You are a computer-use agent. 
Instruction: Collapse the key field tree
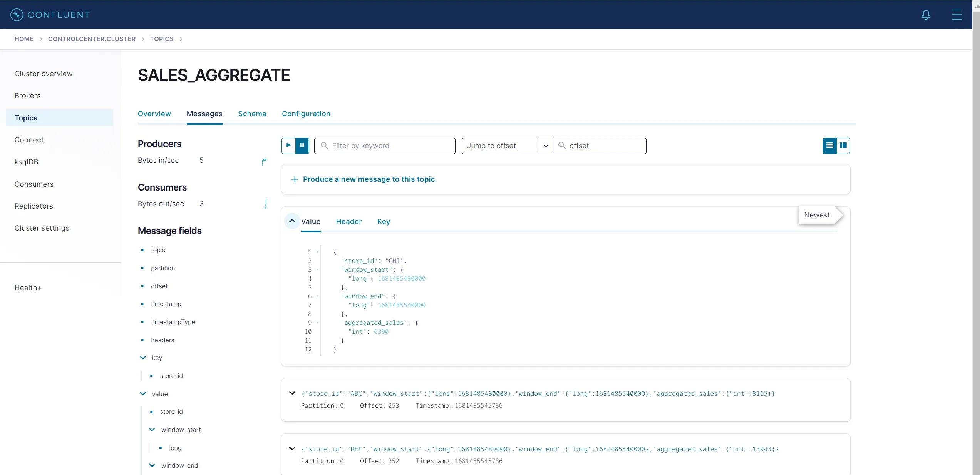pyautogui.click(x=143, y=358)
